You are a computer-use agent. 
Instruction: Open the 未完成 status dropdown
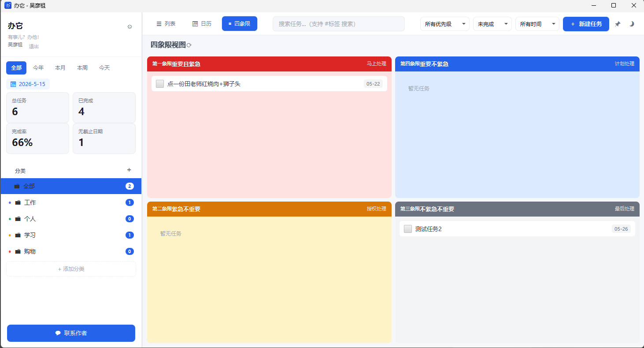pyautogui.click(x=492, y=24)
